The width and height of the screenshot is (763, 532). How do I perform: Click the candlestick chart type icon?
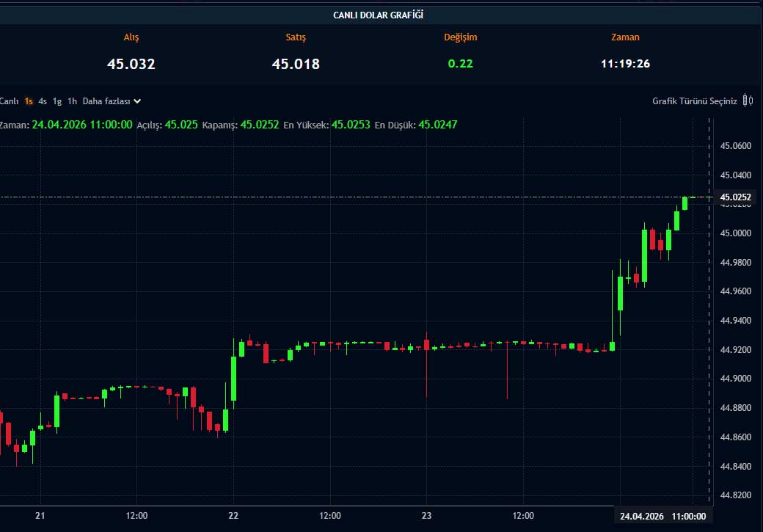point(748,101)
